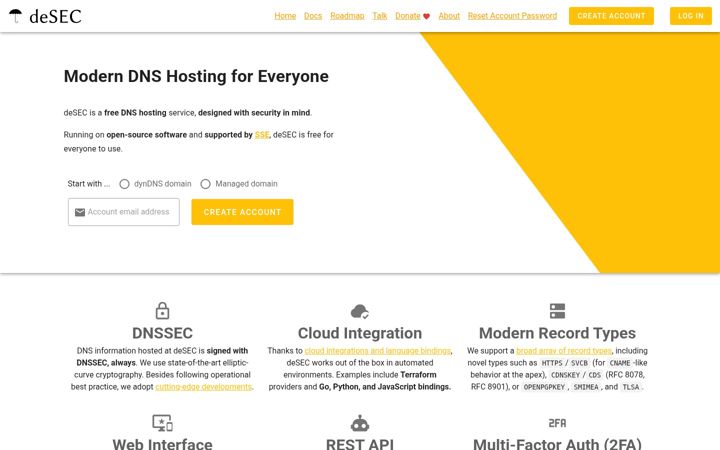Click the REST API robot icon

point(360,423)
